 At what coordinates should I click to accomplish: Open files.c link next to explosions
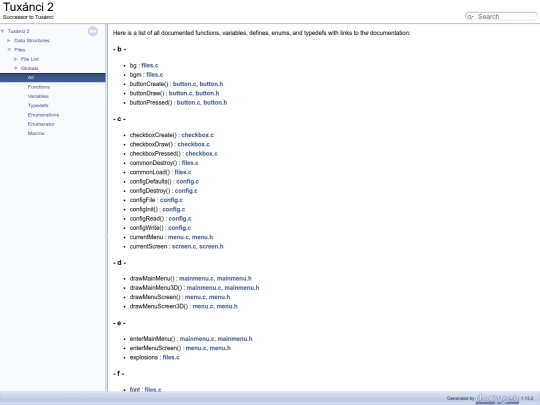(171, 357)
